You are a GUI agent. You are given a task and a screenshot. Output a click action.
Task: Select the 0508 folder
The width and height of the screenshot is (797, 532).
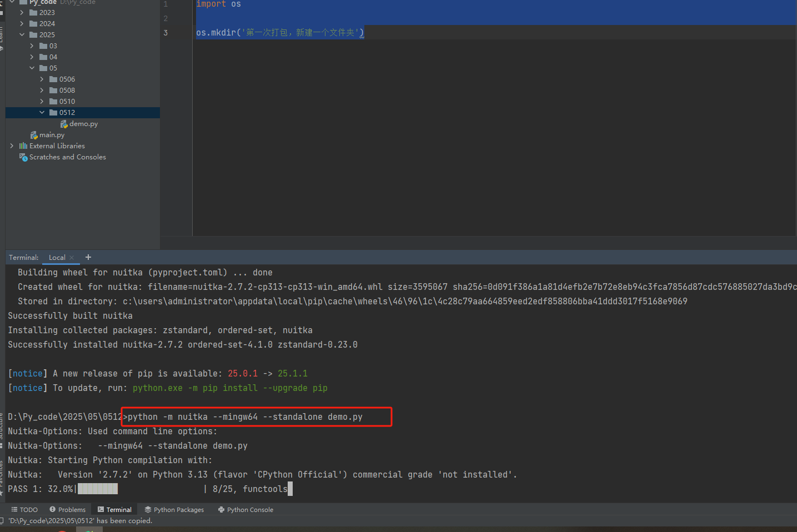pyautogui.click(x=67, y=90)
